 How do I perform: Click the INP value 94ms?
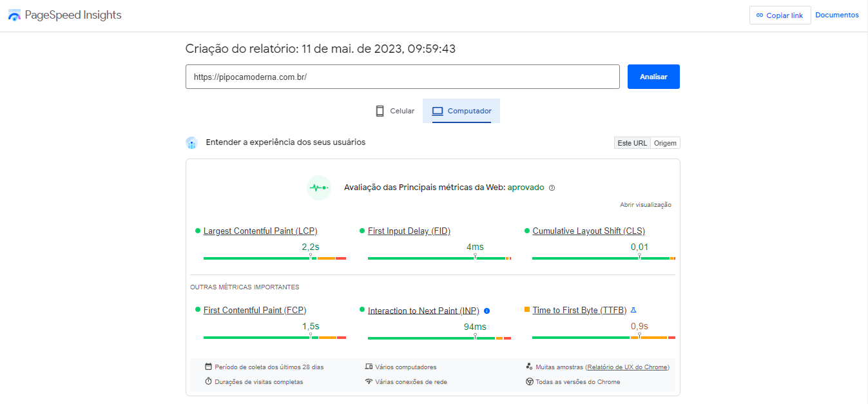tap(475, 327)
